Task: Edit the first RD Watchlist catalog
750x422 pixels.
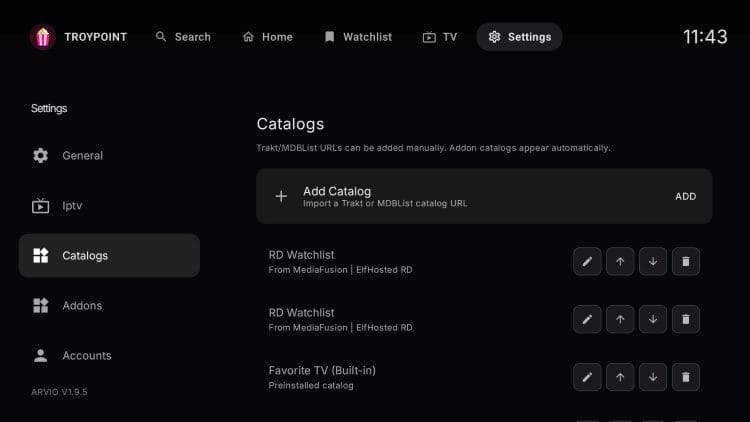Action: pyautogui.click(x=587, y=262)
